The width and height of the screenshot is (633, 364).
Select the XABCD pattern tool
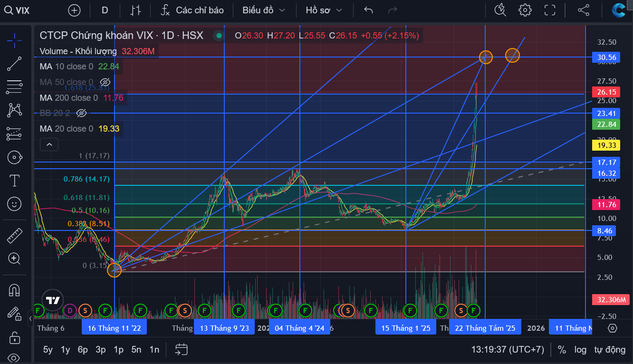(15, 110)
